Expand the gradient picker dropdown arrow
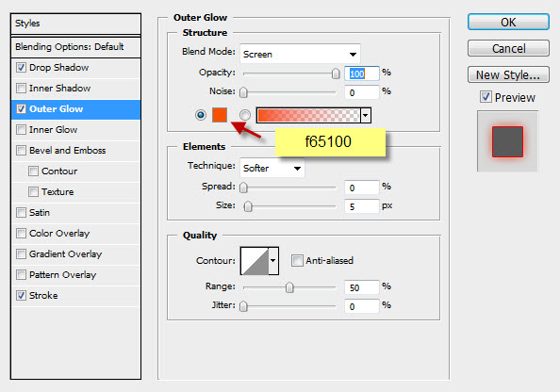The image size is (560, 392). (x=366, y=115)
